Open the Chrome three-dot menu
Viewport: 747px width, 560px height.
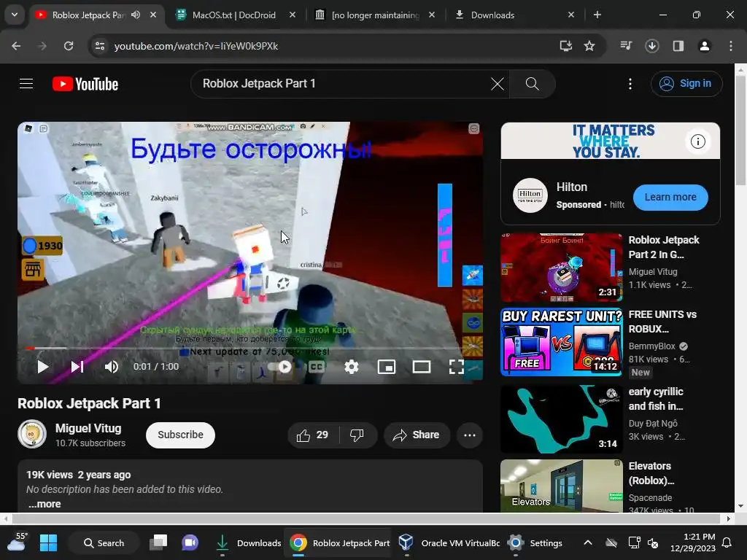(x=731, y=46)
